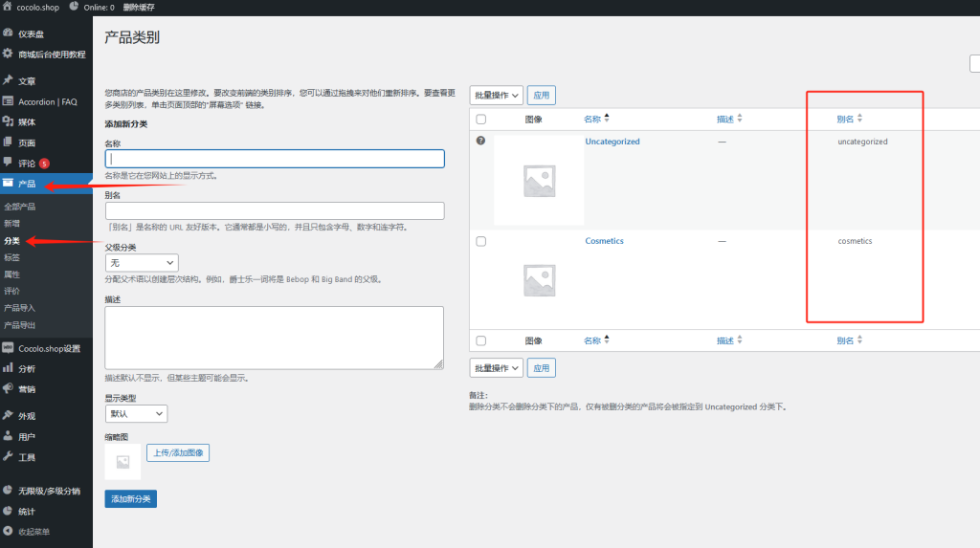Viewport: 980px width, 548px height.
Task: Open the Cosmetics category link
Action: click(x=604, y=241)
